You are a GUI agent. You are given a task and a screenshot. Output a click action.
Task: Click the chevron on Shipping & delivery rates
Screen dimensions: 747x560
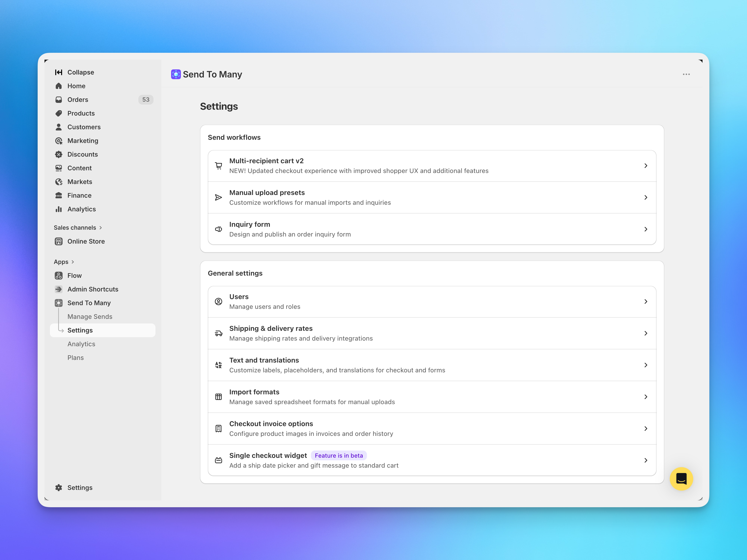[x=645, y=333]
